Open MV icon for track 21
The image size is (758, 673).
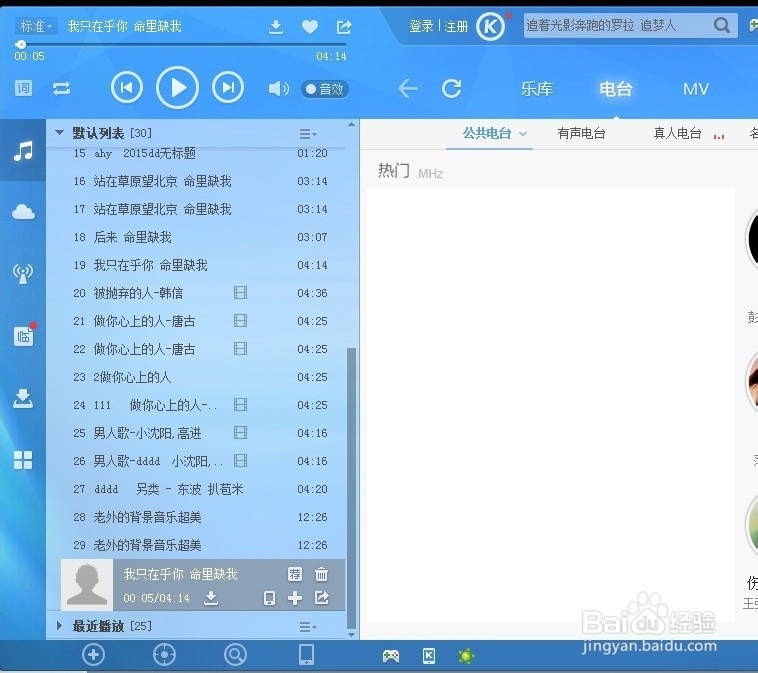240,321
